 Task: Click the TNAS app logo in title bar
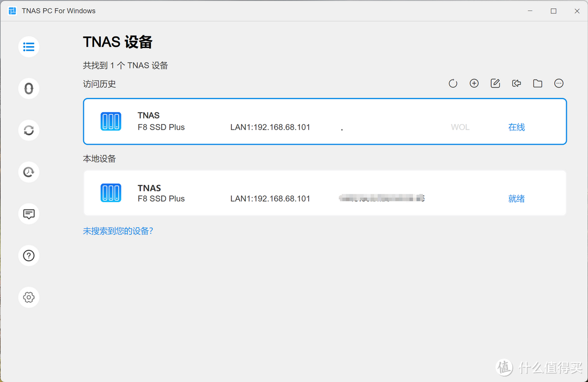pos(13,11)
